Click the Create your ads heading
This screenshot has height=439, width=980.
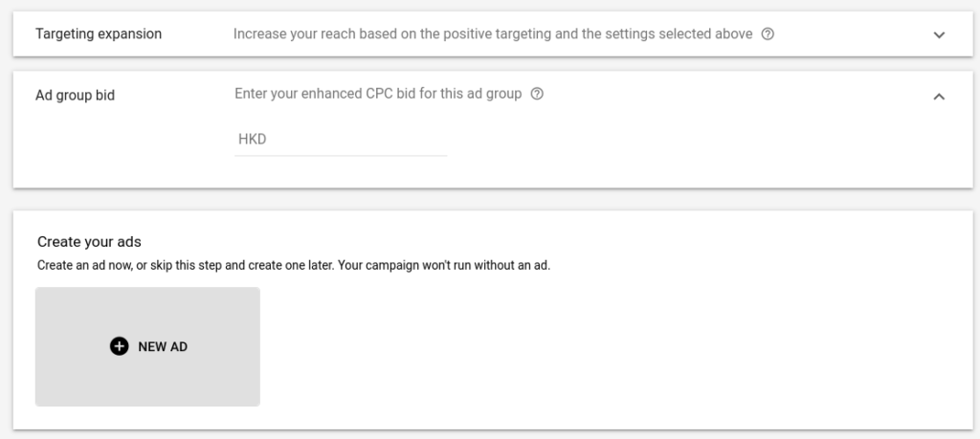(89, 242)
